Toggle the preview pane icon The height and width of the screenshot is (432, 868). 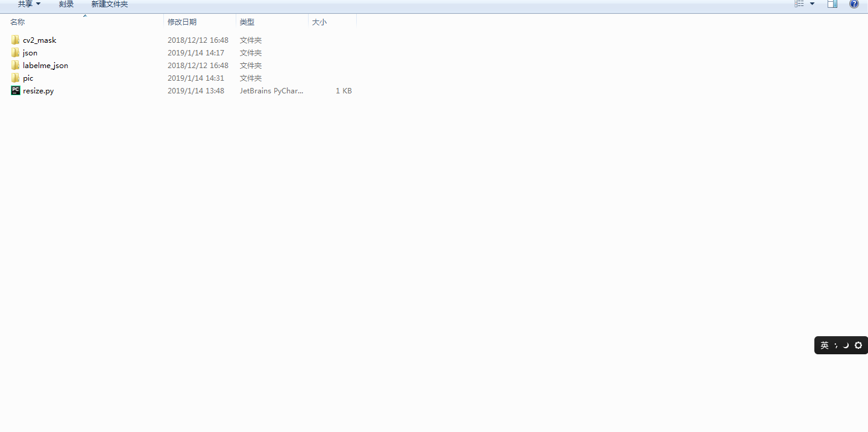832,4
